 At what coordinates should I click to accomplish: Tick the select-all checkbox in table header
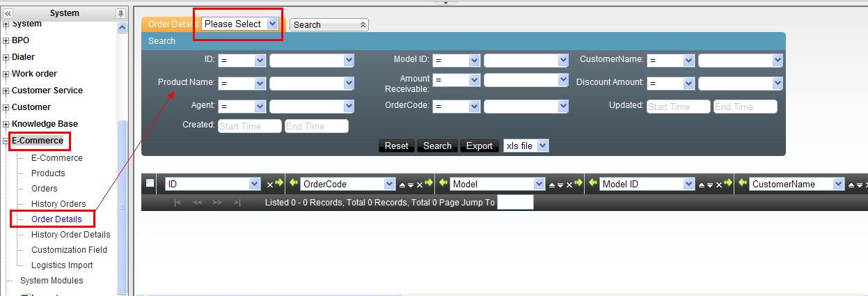click(x=150, y=183)
